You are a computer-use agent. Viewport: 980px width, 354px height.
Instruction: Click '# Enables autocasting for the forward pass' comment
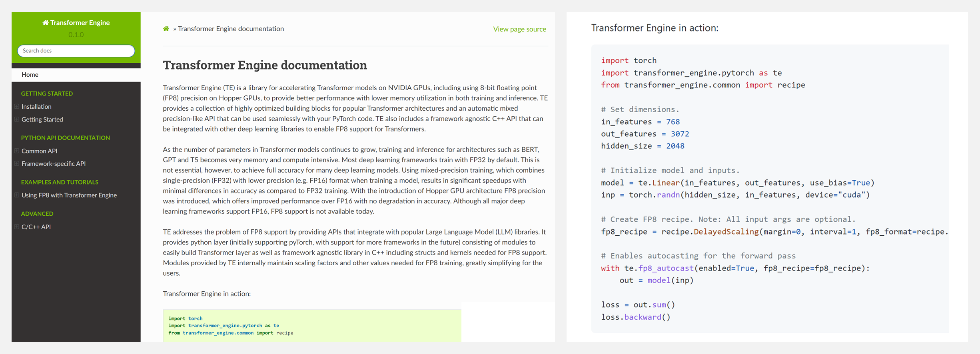(698, 256)
